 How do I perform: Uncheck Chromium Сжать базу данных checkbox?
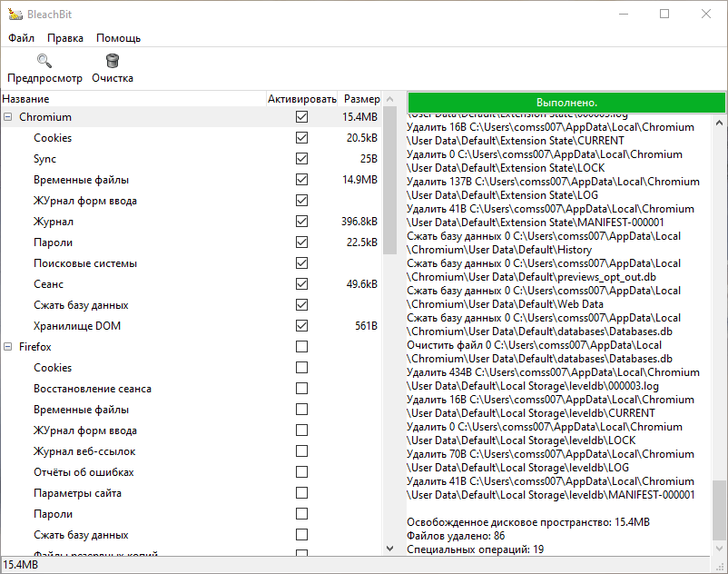(301, 305)
